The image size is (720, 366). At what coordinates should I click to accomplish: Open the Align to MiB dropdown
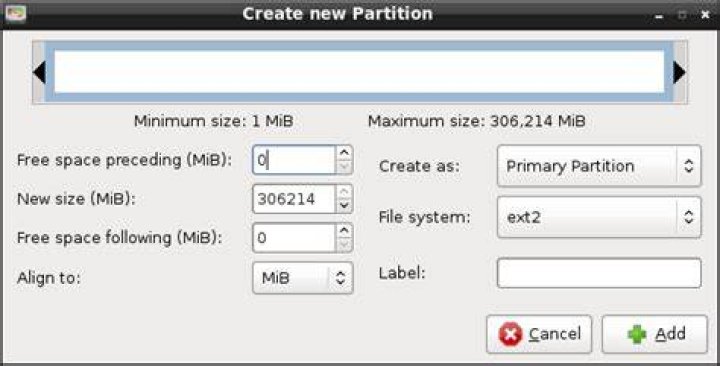(303, 277)
